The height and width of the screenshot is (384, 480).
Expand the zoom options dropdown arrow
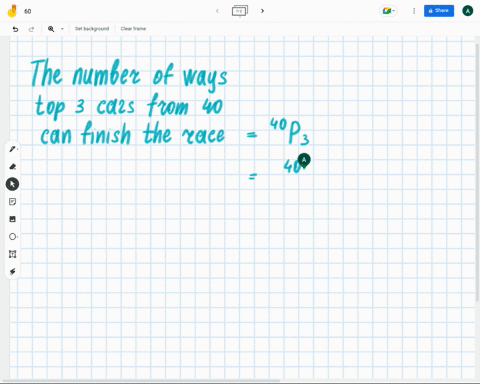tap(62, 29)
